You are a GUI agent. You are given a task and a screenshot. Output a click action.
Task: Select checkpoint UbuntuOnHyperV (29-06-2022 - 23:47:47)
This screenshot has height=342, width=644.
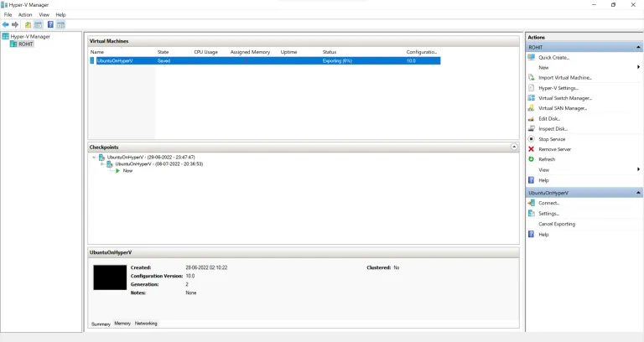(151, 158)
